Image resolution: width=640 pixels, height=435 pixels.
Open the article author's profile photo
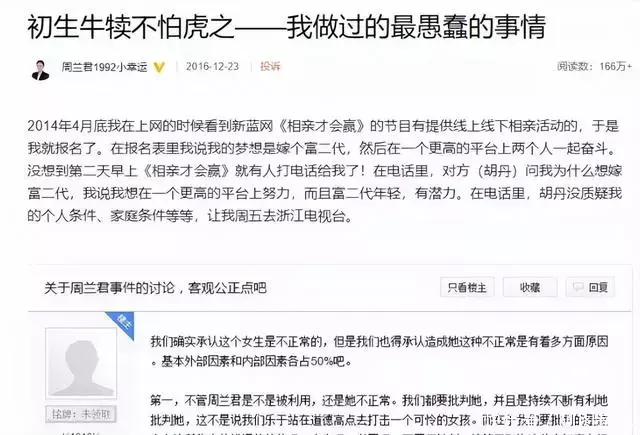click(40, 69)
